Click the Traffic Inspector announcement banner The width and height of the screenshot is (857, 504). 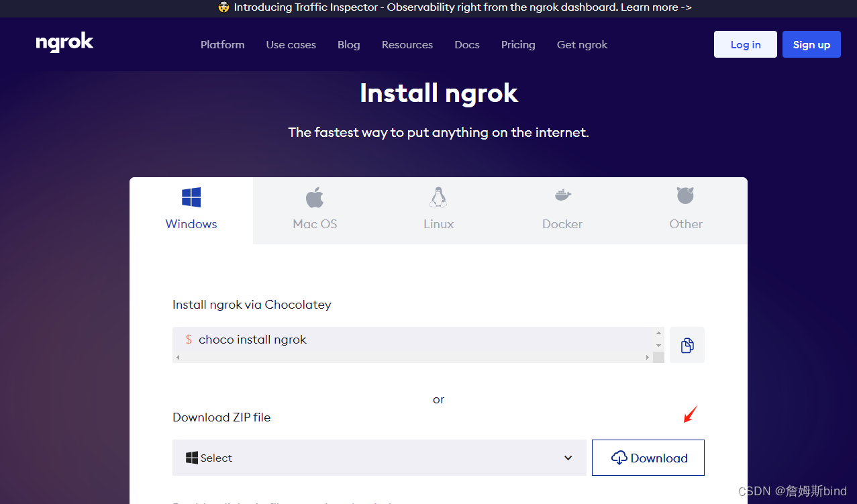[x=454, y=8]
